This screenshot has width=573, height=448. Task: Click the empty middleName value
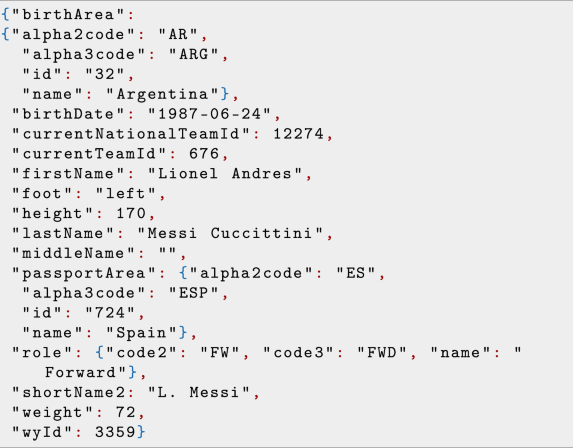(x=168, y=253)
